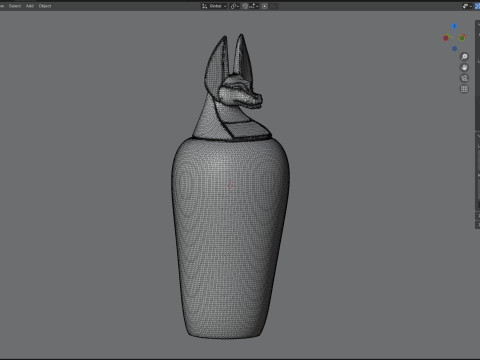Screen dimensions: 480x360
Task: Click the zoom view magnifier gizmo
Action: [x=464, y=57]
